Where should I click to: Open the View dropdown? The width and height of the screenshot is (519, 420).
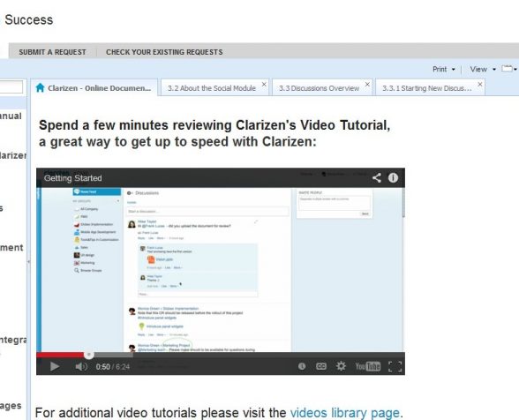pyautogui.click(x=483, y=69)
